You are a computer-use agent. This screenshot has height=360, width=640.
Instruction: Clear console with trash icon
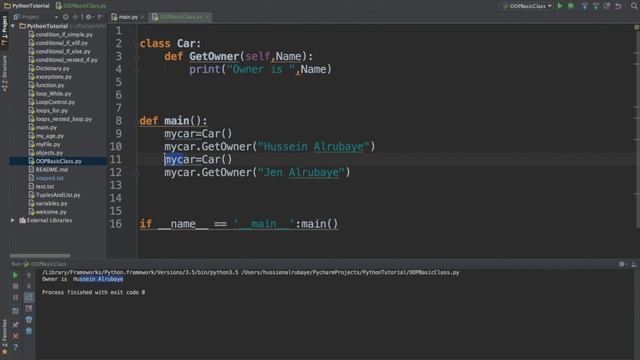[x=29, y=331]
